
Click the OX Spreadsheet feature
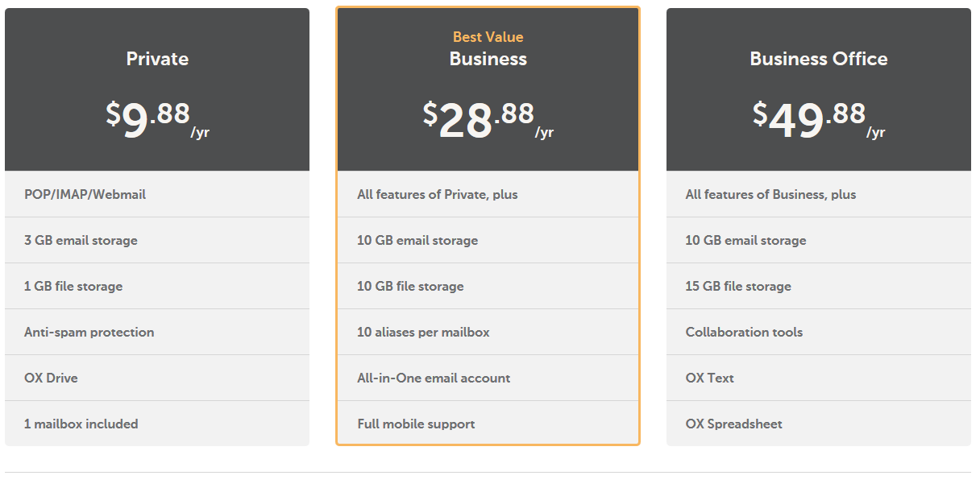(819, 424)
